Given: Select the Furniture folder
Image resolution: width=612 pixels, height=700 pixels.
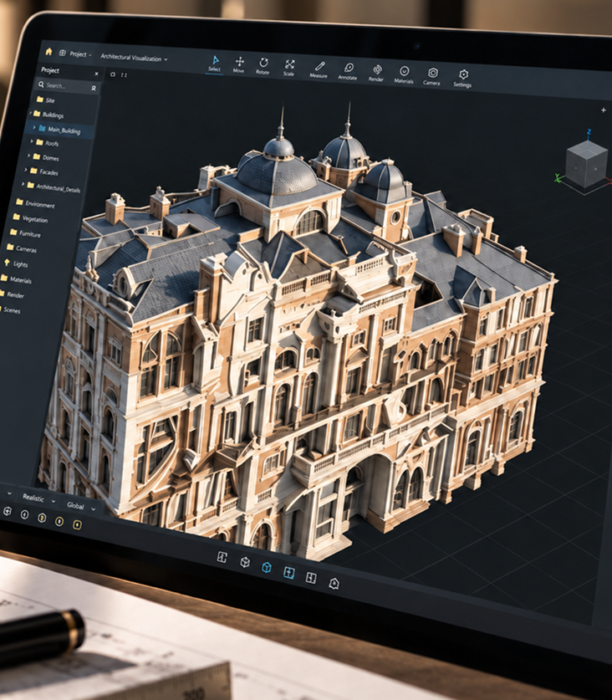Looking at the screenshot, I should pyautogui.click(x=25, y=233).
